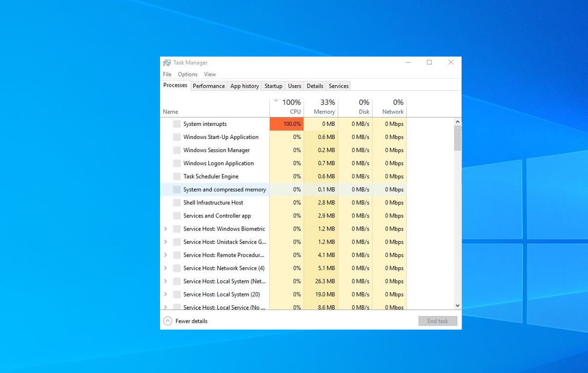This screenshot has height=373, width=588.
Task: Click the System interrupts process icon
Action: pos(177,124)
